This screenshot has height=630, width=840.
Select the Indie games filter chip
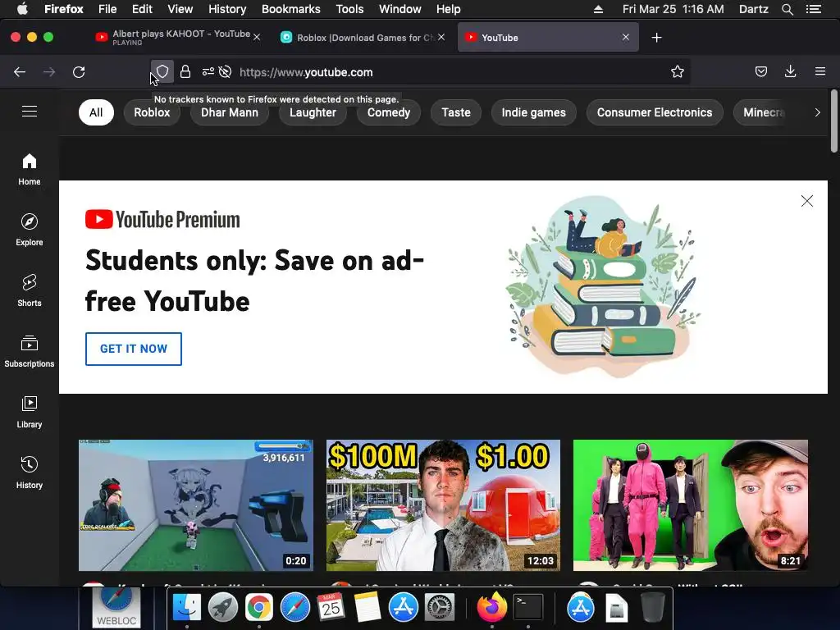tap(533, 112)
